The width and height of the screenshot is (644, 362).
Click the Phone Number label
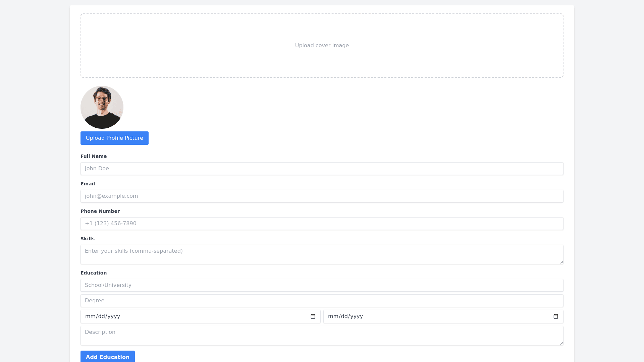[x=100, y=211]
